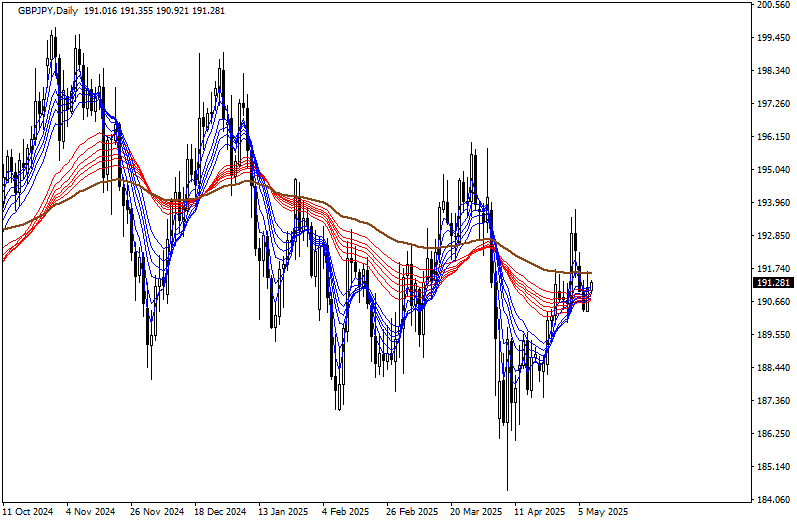Click the GBPJPY,Daily chart title
Image resolution: width=797 pixels, height=523 pixels.
point(48,11)
